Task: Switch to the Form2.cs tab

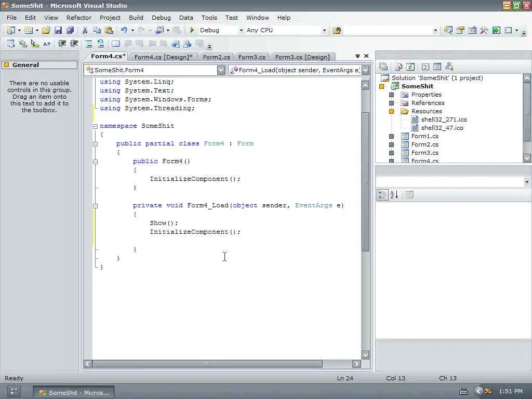Action: tap(217, 57)
